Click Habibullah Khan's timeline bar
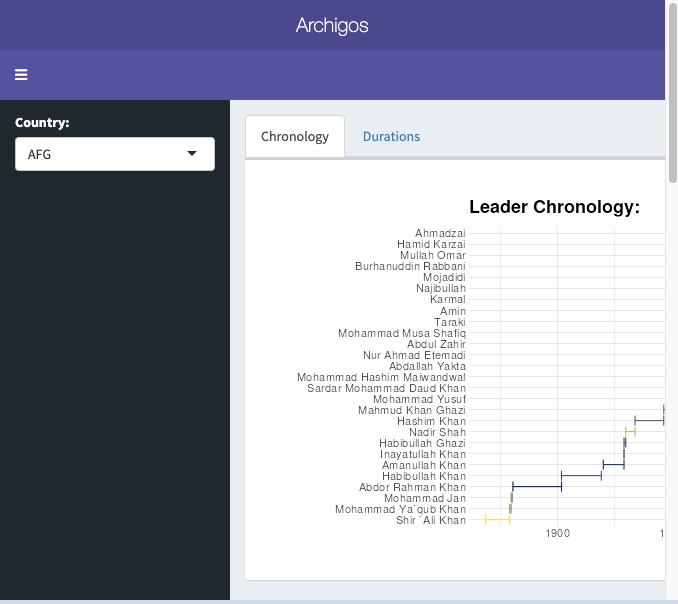 click(x=581, y=476)
